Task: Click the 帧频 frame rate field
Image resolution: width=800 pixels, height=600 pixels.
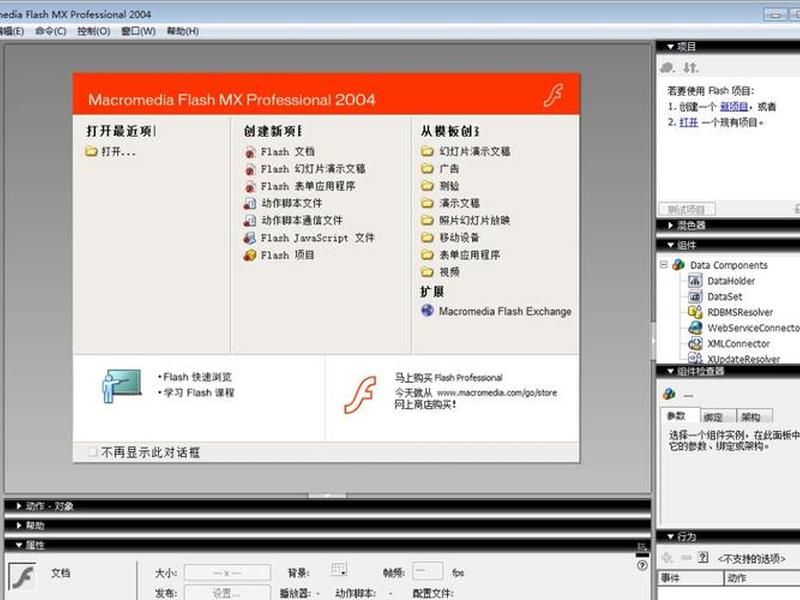Action: point(427,571)
